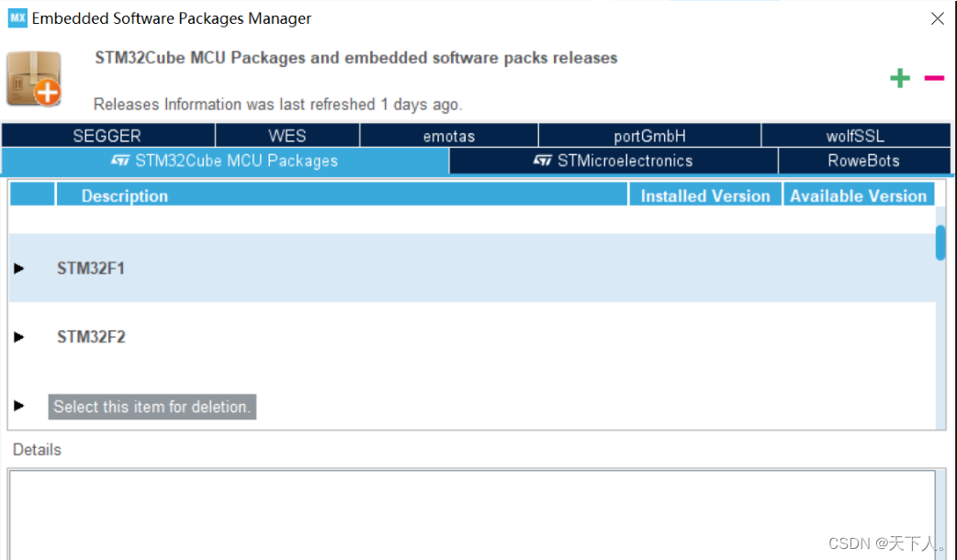Click the 'Releases Information was last refreshed' text

tap(277, 105)
